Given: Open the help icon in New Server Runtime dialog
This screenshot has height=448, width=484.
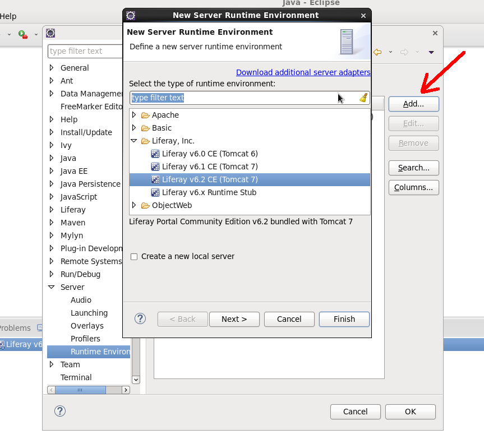Looking at the screenshot, I should [x=140, y=318].
